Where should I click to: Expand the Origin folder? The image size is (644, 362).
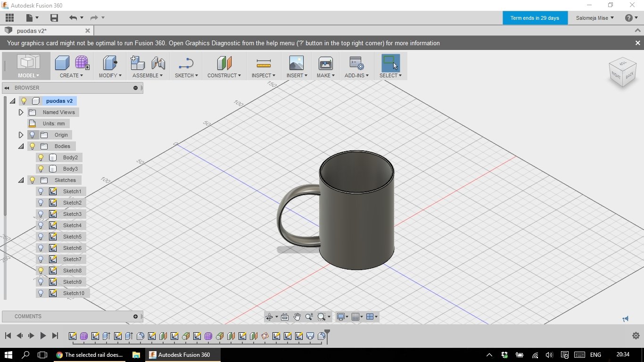21,135
